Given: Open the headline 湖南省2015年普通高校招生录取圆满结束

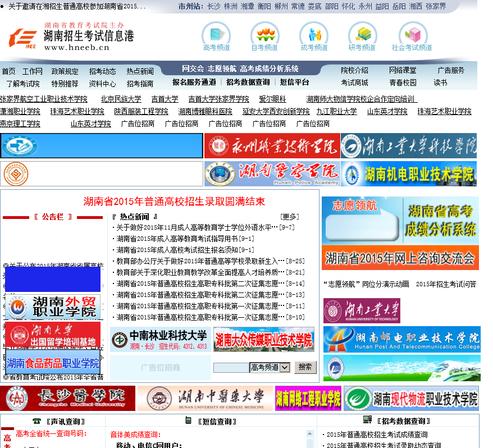Looking at the screenshot, I should tap(174, 202).
